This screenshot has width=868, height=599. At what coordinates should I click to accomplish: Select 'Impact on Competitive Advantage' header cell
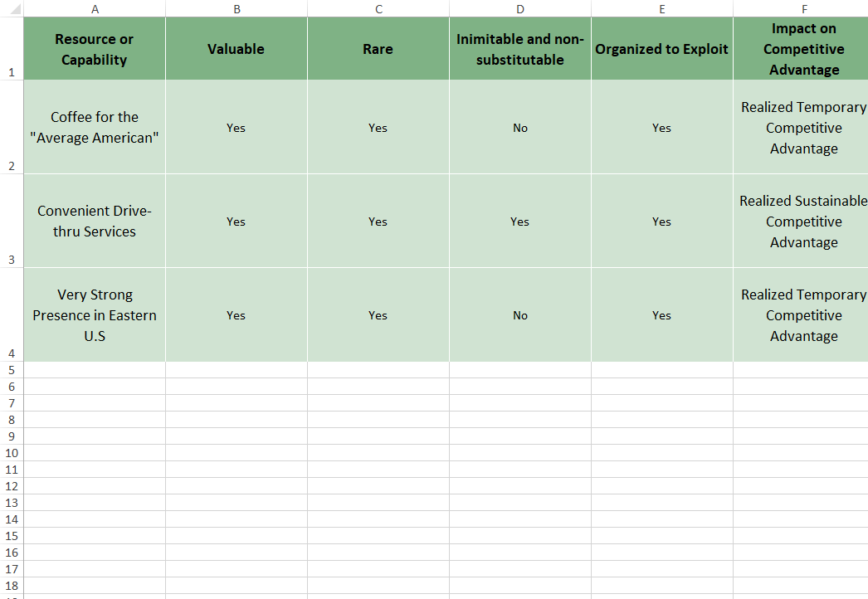(801, 49)
